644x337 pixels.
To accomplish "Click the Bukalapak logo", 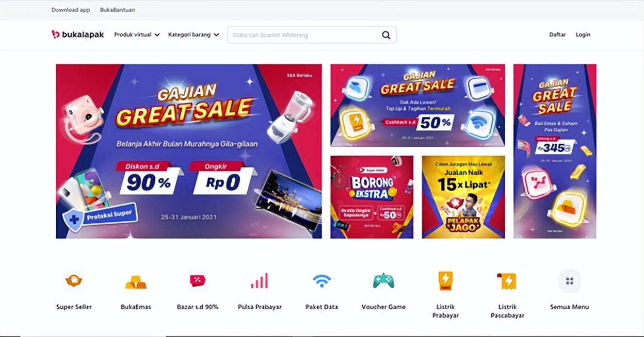I will (78, 35).
